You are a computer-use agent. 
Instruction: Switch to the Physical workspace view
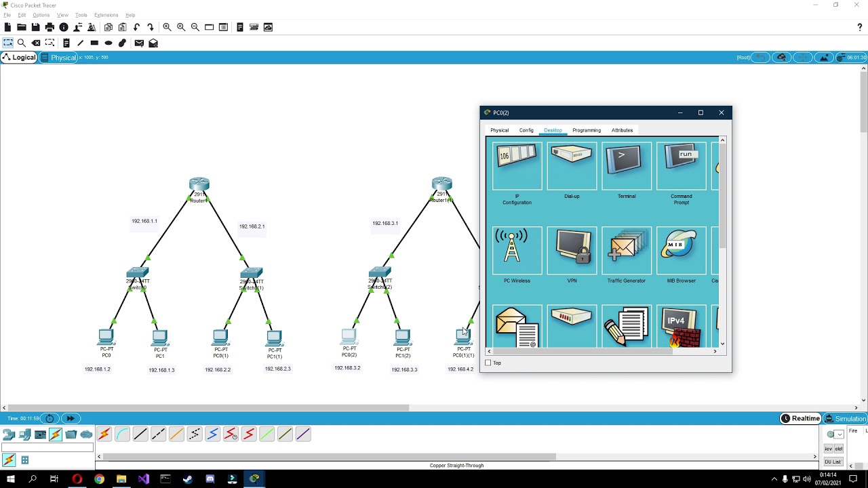point(59,58)
